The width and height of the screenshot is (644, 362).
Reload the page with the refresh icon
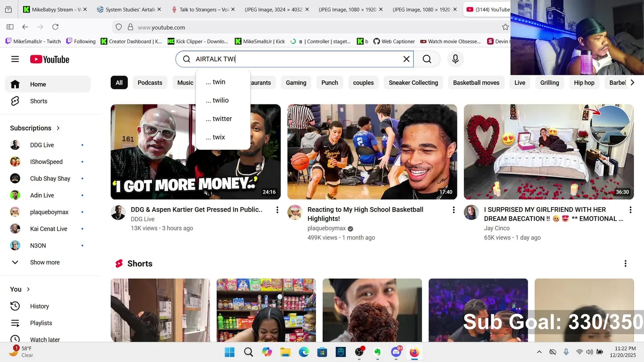[x=55, y=27]
